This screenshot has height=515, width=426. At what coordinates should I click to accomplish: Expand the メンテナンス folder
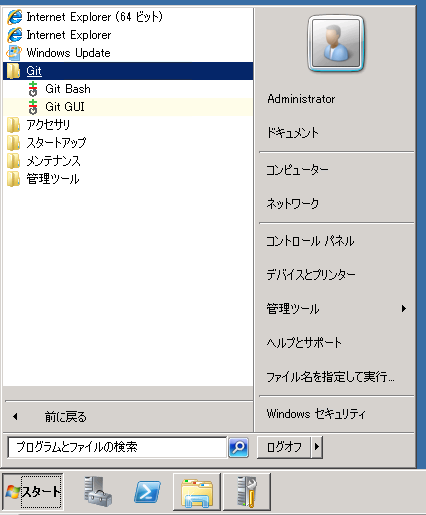(x=128, y=161)
